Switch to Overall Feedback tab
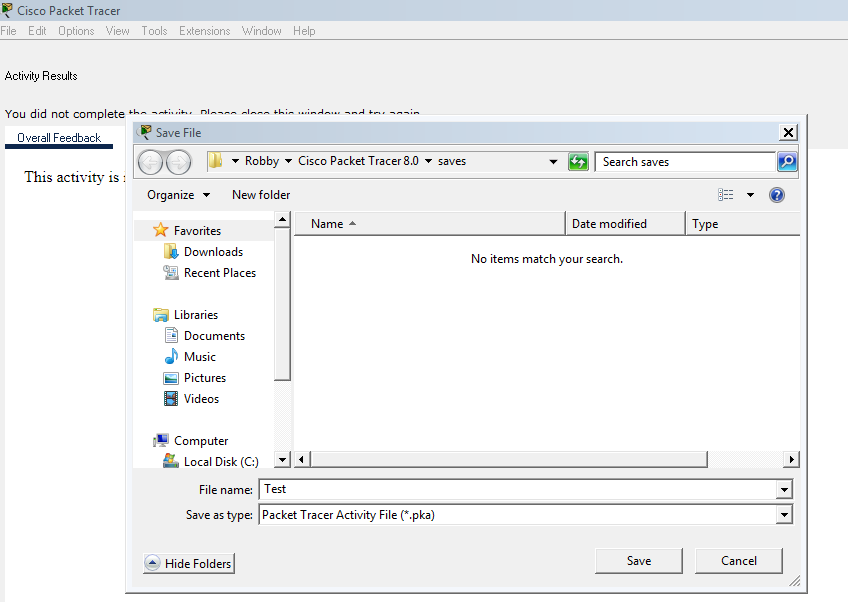This screenshot has width=848, height=602. 59,138
